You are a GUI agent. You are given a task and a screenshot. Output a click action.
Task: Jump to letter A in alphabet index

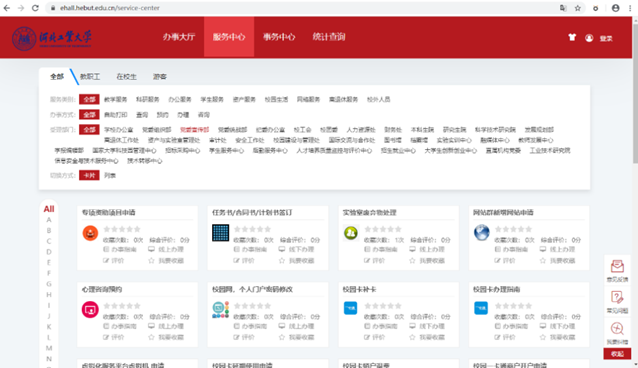pos(49,220)
